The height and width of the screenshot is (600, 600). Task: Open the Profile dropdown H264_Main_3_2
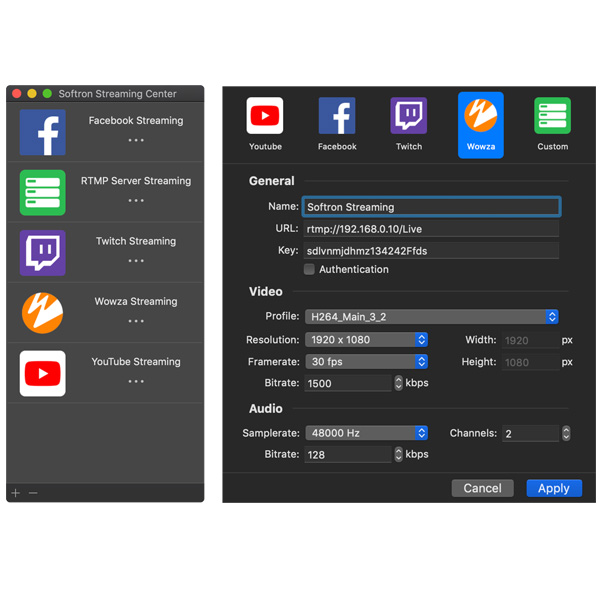coord(431,317)
